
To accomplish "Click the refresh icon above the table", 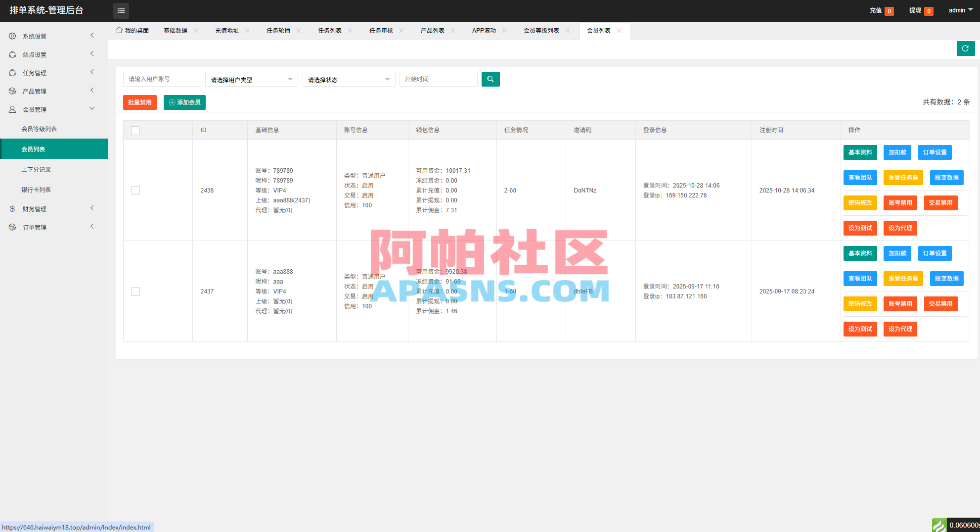I will [x=966, y=48].
